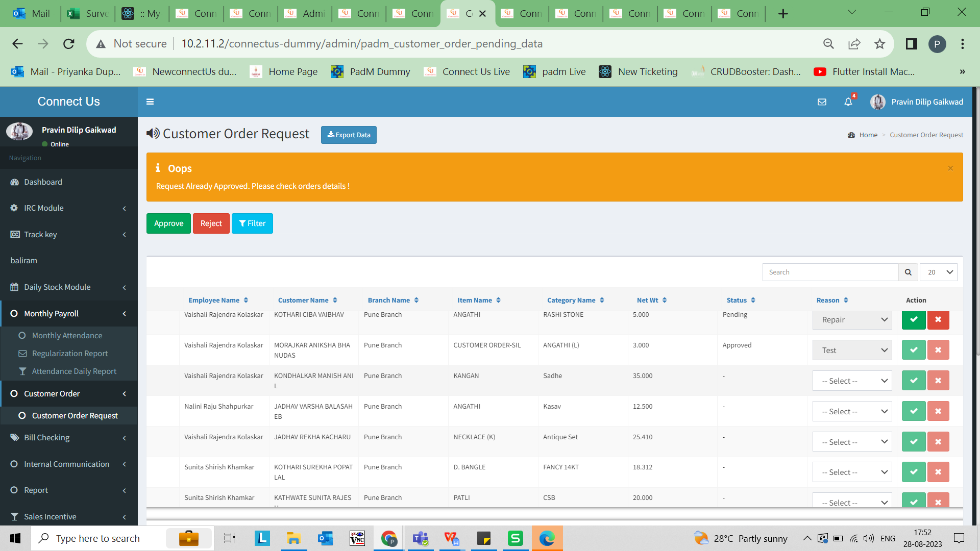Click the green Approve button
This screenshot has height=551, width=980.
(x=168, y=223)
